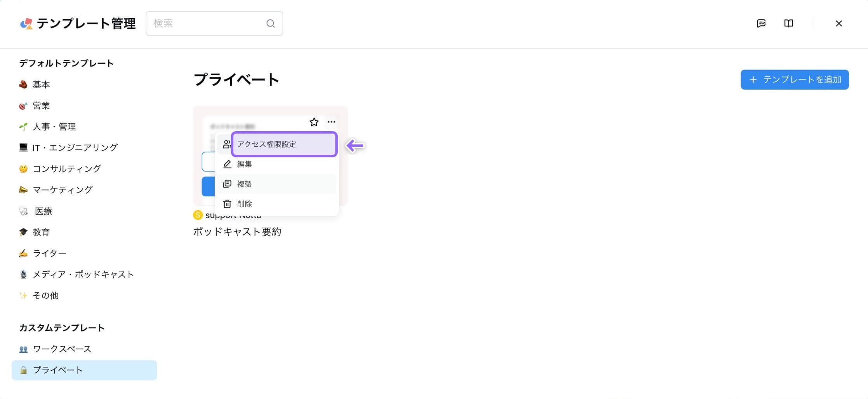Screen dimensions: 868x399
Task: Choose 削除 from the context menu
Action: 277,204
